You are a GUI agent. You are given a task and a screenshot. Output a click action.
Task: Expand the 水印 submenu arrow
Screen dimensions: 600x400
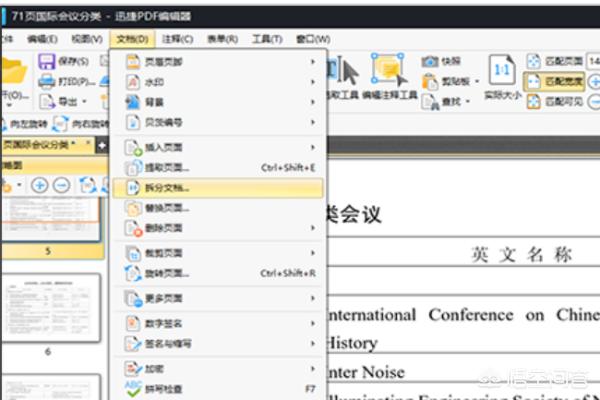[x=313, y=82]
